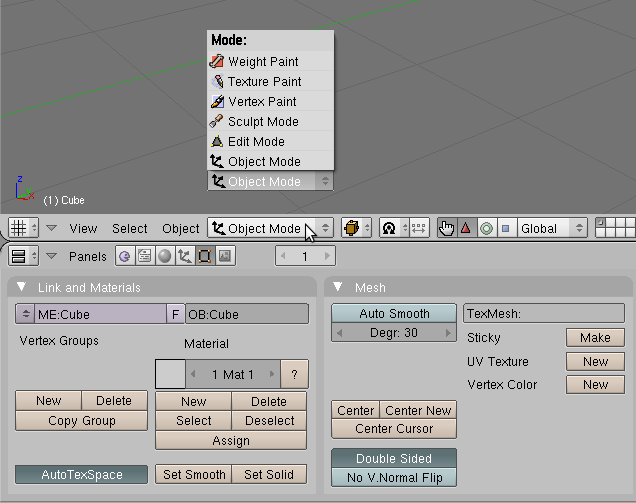Open the Editing context icon in Panels
Image resolution: width=636 pixels, height=503 pixels.
(x=205, y=257)
